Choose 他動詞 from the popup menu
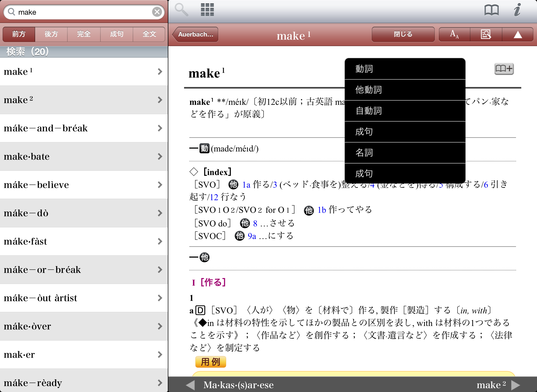The image size is (537, 392). [x=405, y=90]
